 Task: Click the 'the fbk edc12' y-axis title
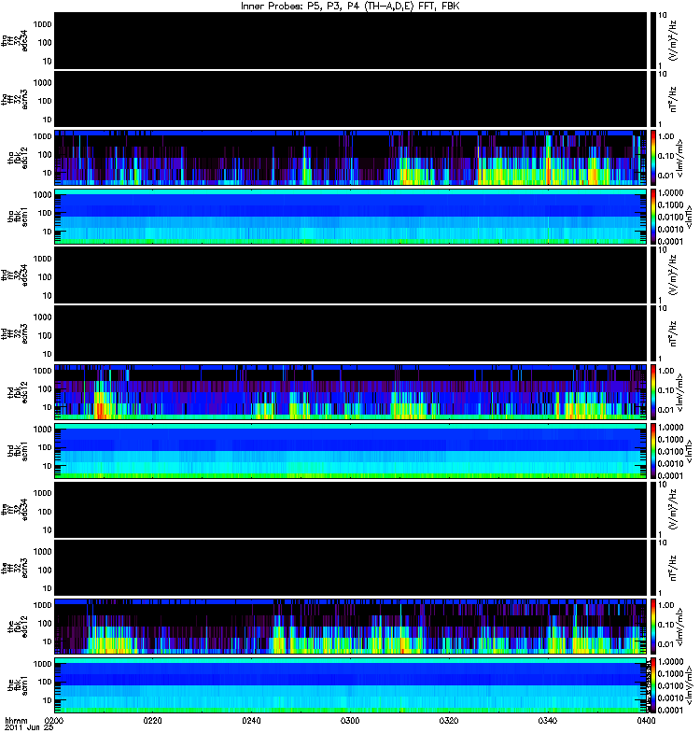pyautogui.click(x=18, y=626)
